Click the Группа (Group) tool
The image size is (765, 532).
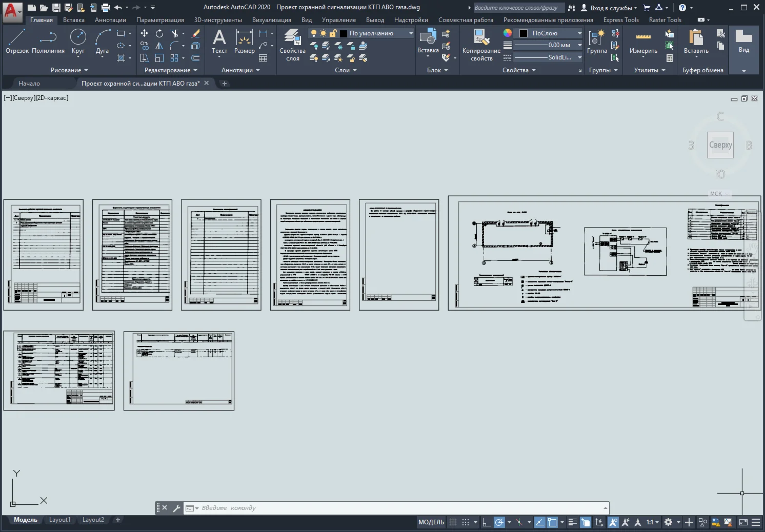click(597, 41)
